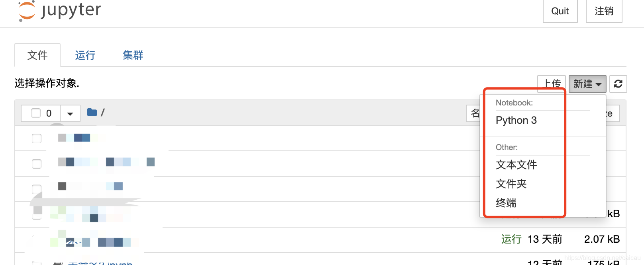Switch to the 文件 tab
The height and width of the screenshot is (265, 644).
point(38,55)
